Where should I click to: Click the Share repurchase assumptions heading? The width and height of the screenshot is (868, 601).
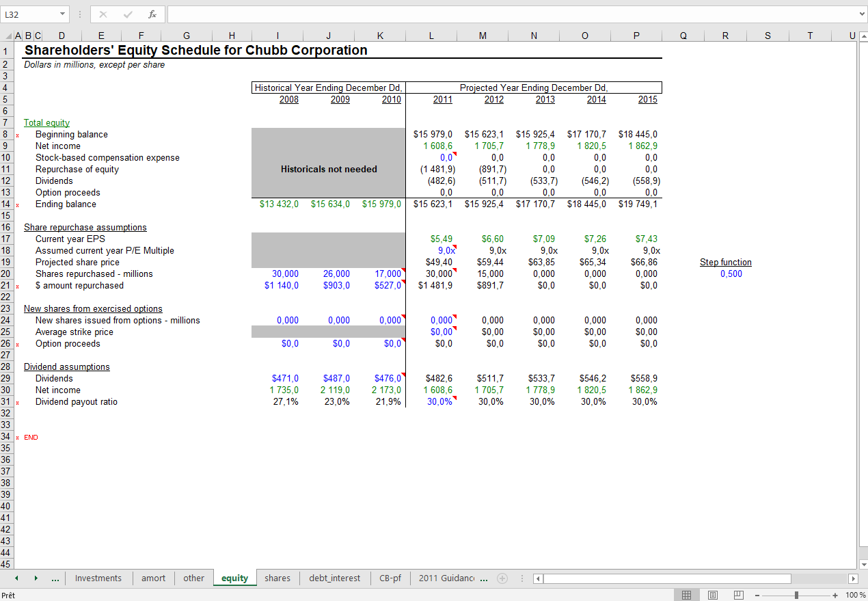(85, 228)
